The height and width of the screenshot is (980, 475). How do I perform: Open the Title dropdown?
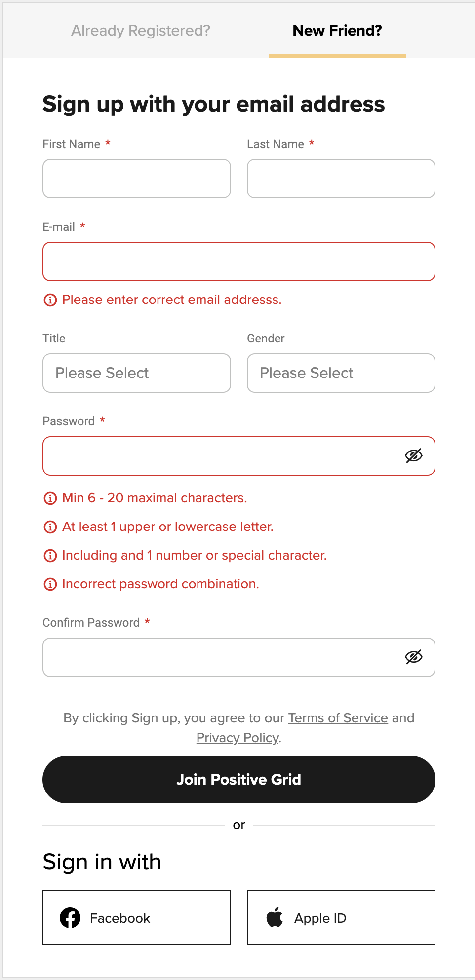136,373
